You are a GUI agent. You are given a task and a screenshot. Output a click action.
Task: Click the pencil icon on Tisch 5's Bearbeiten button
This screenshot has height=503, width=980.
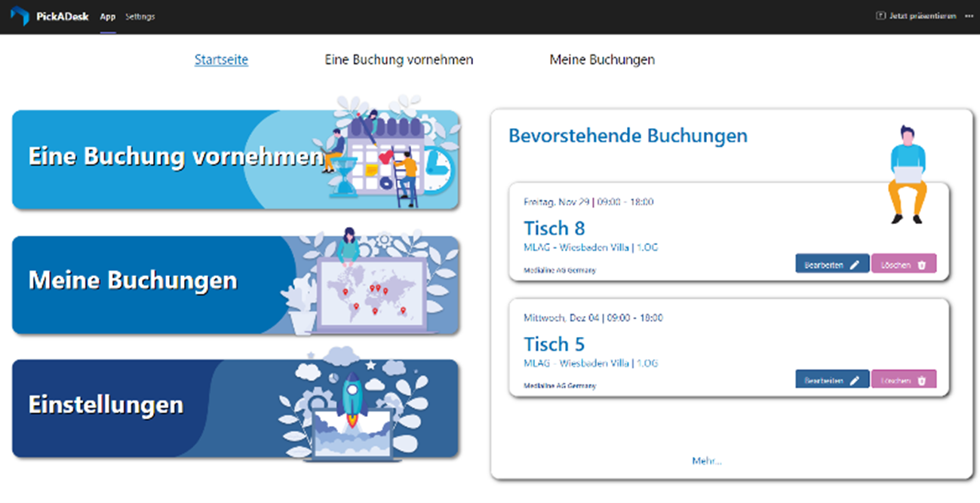[x=856, y=379]
